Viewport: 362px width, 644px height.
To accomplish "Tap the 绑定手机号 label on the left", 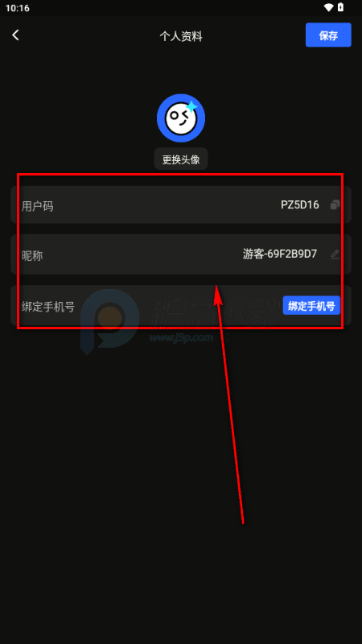I will 48,307.
